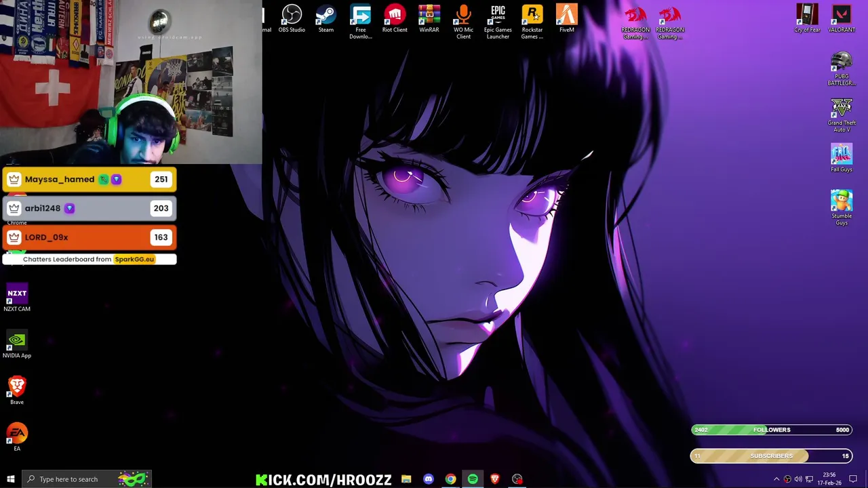Open the Stumble Guys desktop shortcut
Viewport: 868px width, 488px height.
(x=842, y=208)
